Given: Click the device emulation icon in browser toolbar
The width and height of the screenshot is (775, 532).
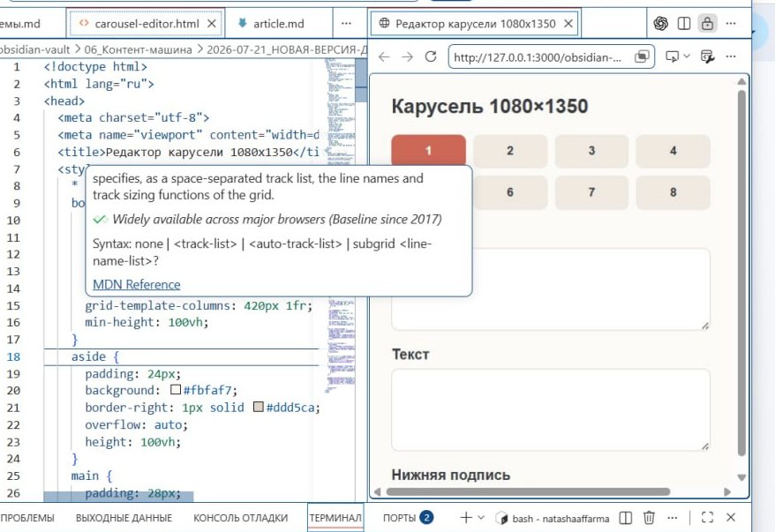Looking at the screenshot, I should click(x=673, y=56).
